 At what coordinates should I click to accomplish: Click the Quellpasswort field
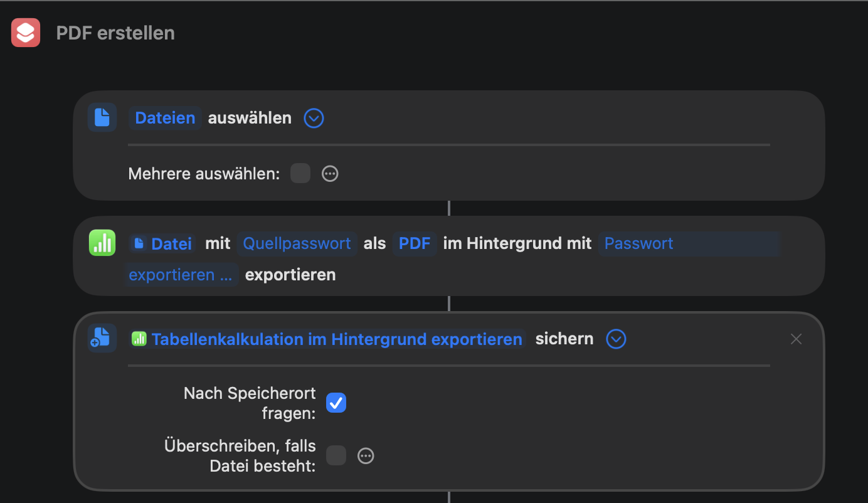point(297,243)
